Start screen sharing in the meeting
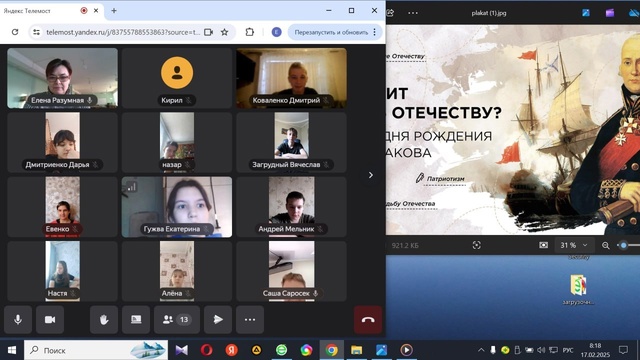 coord(136,320)
